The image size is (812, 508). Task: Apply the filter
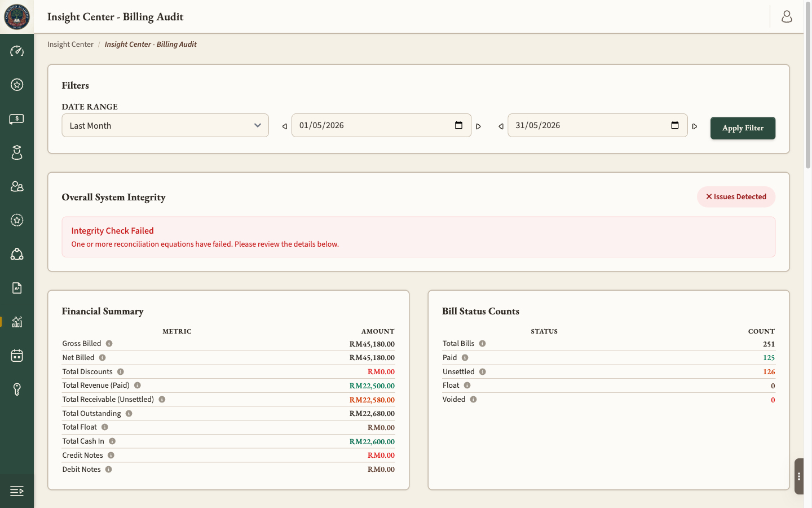(x=743, y=128)
